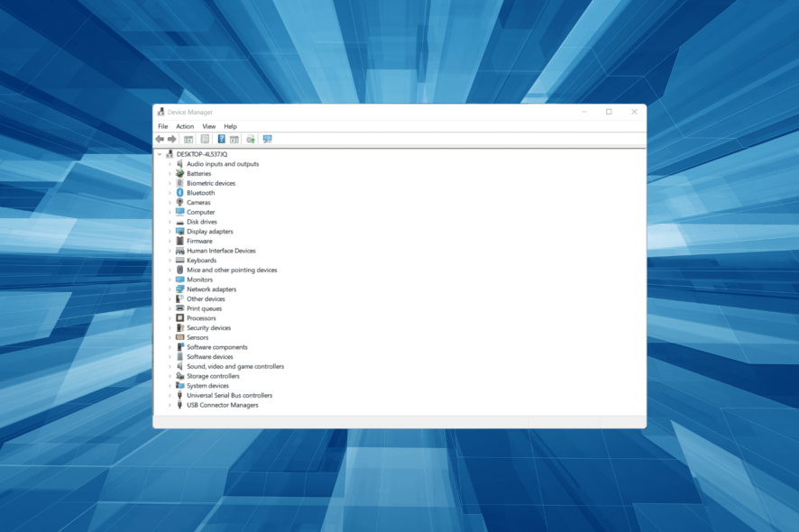Click the Display adapters category icon
799x532 pixels.
[x=179, y=232]
